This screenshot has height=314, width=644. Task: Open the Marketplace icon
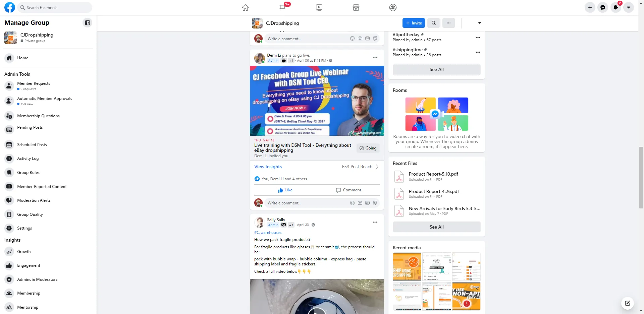[x=356, y=7]
